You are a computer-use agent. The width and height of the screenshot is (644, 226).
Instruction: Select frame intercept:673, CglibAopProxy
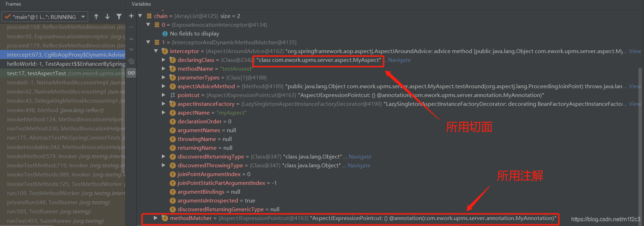click(63, 55)
